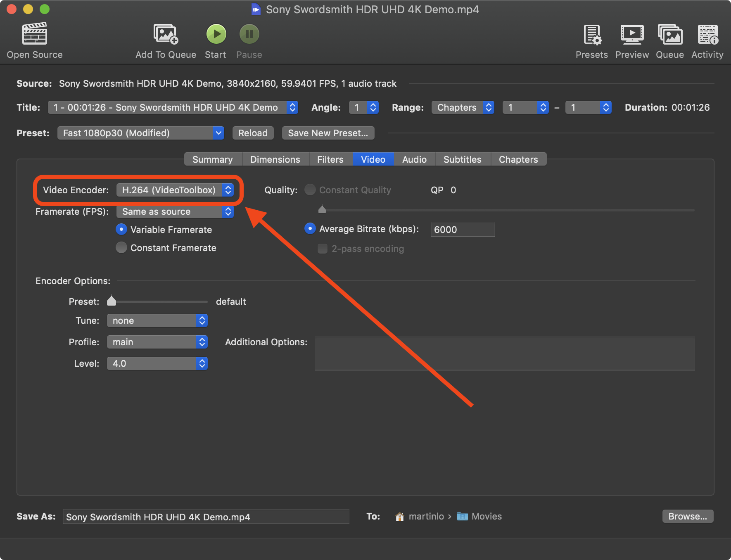731x560 pixels.
Task: Open the Angle dropdown
Action: point(364,107)
